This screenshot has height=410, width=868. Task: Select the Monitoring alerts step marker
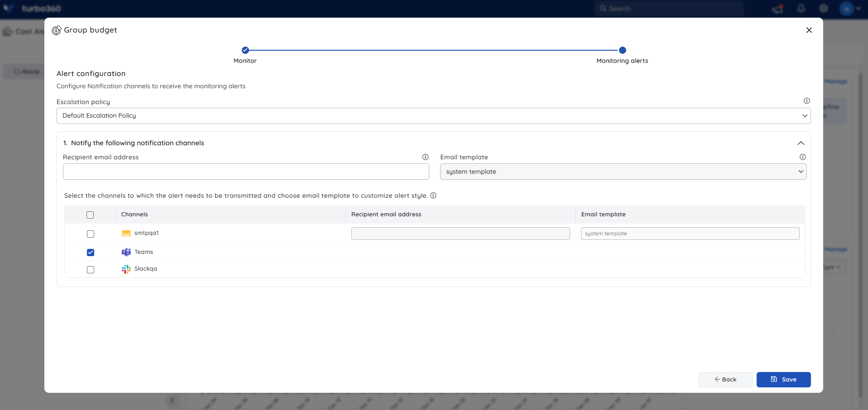click(622, 50)
